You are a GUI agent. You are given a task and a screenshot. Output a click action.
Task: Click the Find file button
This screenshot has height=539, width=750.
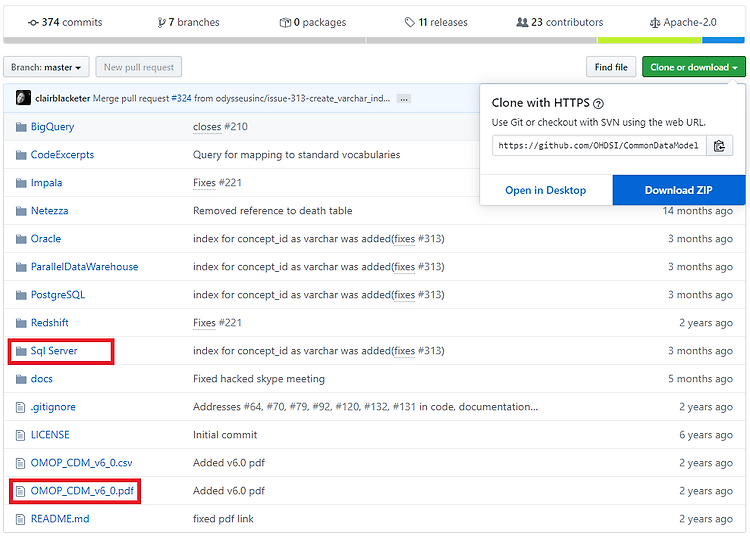[611, 67]
